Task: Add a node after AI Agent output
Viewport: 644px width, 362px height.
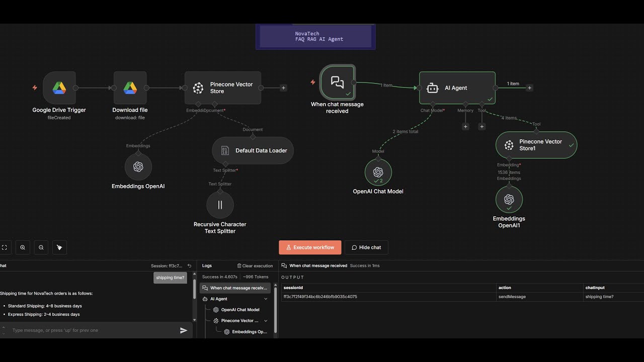Action: tap(529, 88)
